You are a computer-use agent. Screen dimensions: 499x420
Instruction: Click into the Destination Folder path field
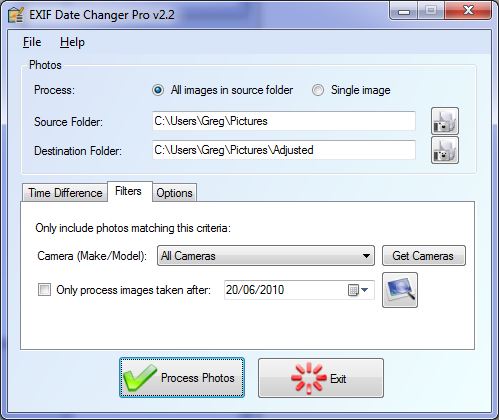coord(284,150)
